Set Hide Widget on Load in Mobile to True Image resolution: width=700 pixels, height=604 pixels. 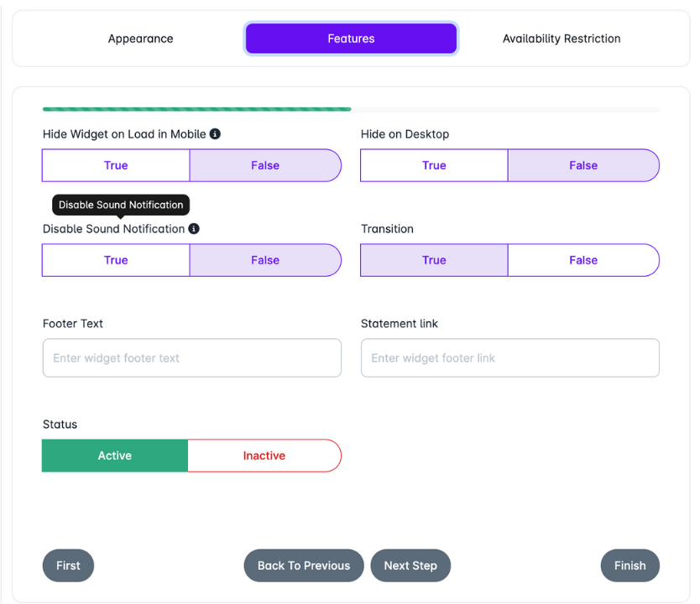pos(116,165)
